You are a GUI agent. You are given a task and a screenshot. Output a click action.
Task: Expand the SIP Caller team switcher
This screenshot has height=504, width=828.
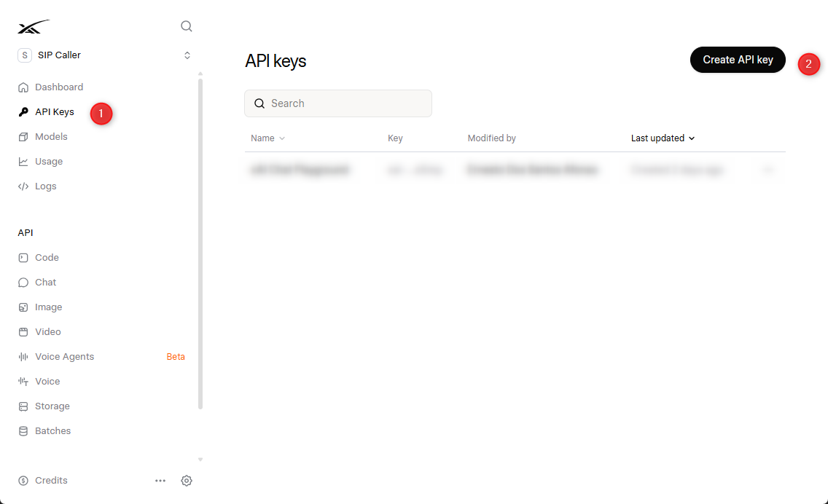click(x=104, y=55)
